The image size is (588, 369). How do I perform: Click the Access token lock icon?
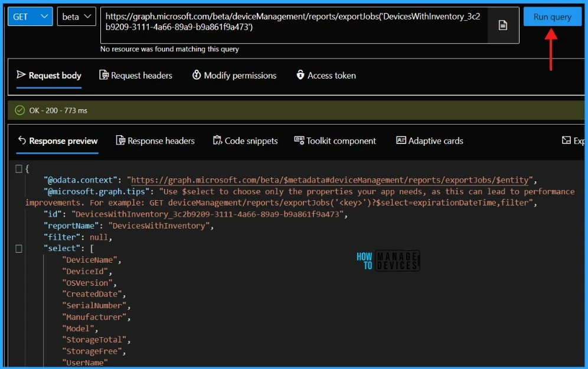(300, 74)
